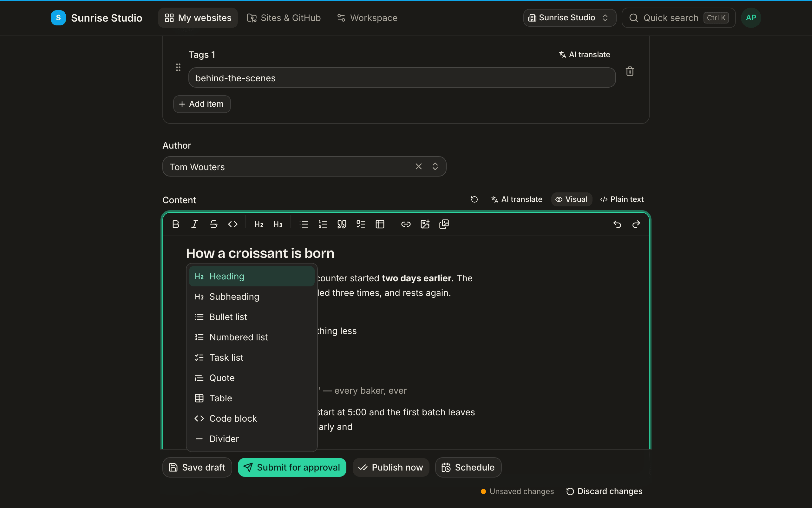Open the My websites tab

coord(198,18)
